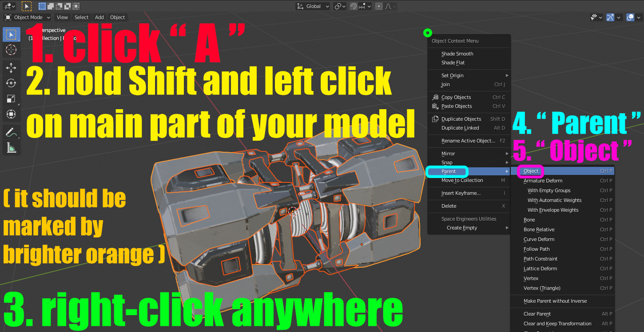Pick the Rotate tool
Screen dimensions: 644x332
pos(12,83)
